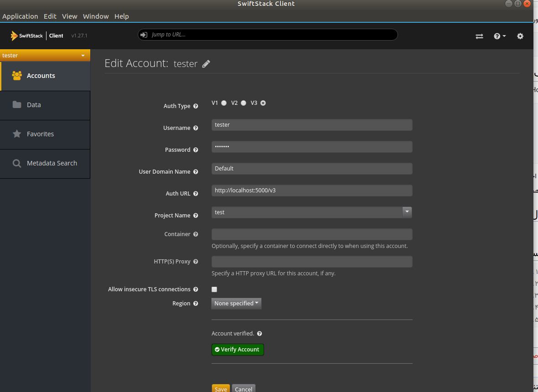Click the help icon beside Region
This screenshot has height=392, width=538.
pos(196,304)
